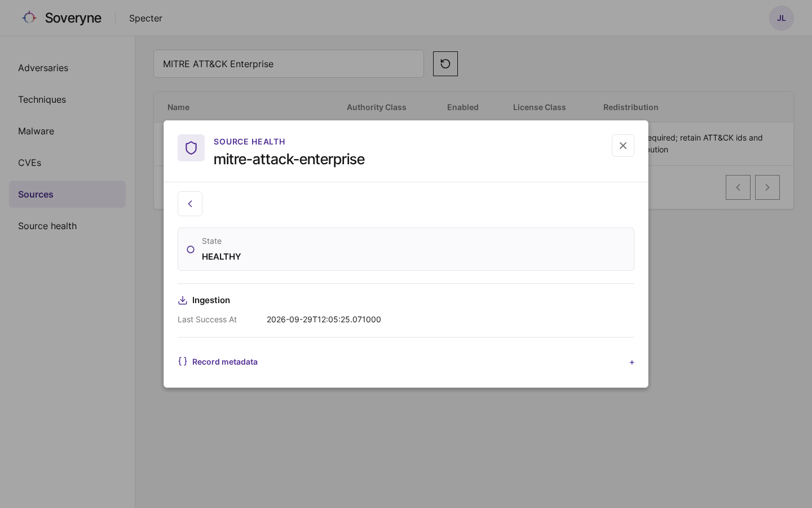
Task: Sort by the Enabled column header
Action: click(463, 107)
